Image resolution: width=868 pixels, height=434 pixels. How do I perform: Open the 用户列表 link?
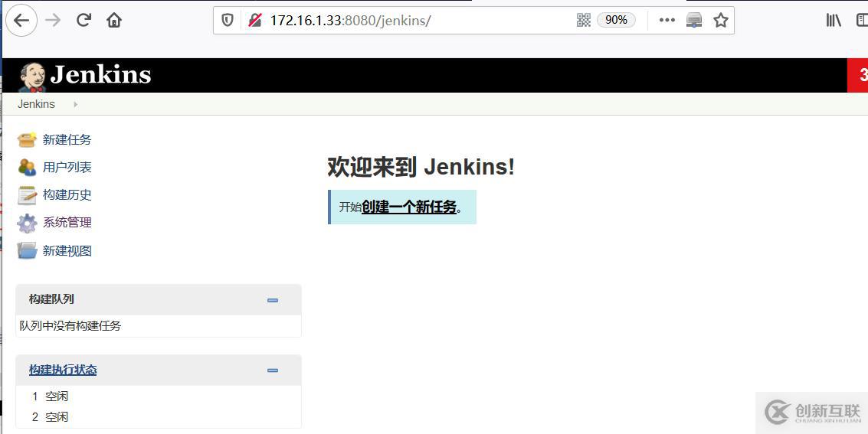coord(67,167)
